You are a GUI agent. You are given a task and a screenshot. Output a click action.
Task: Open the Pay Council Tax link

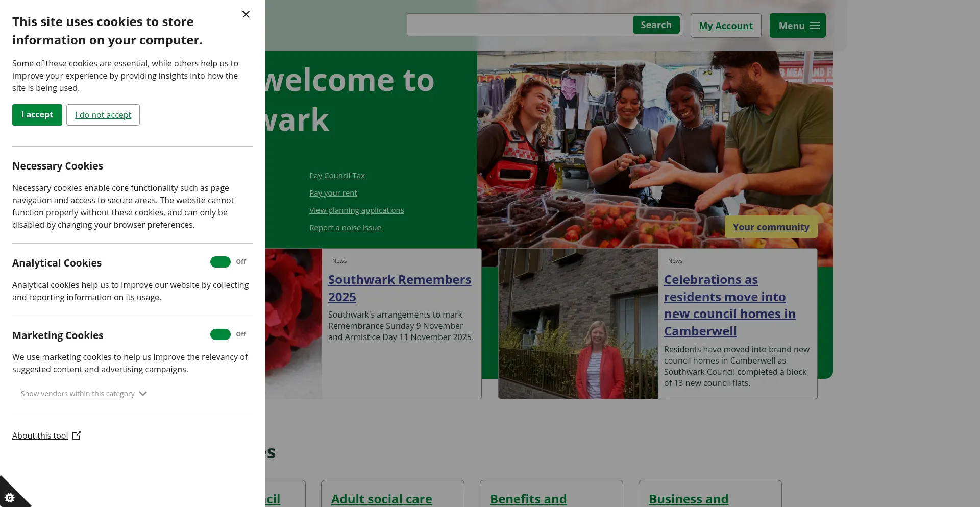tap(337, 176)
